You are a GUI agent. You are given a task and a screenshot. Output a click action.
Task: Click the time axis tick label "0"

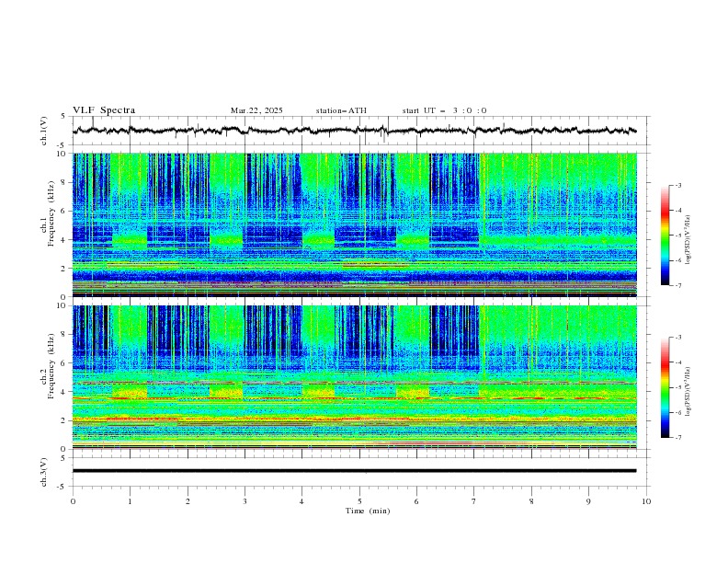(x=73, y=501)
